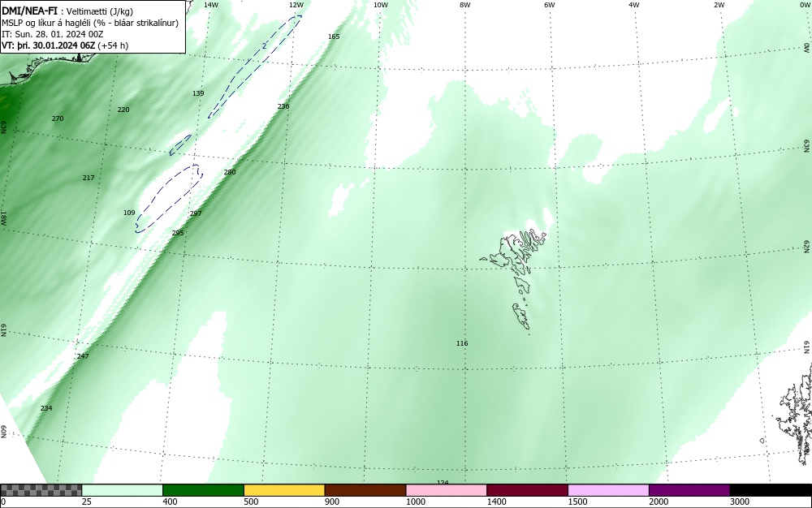Click the legend value "500"

[251, 502]
